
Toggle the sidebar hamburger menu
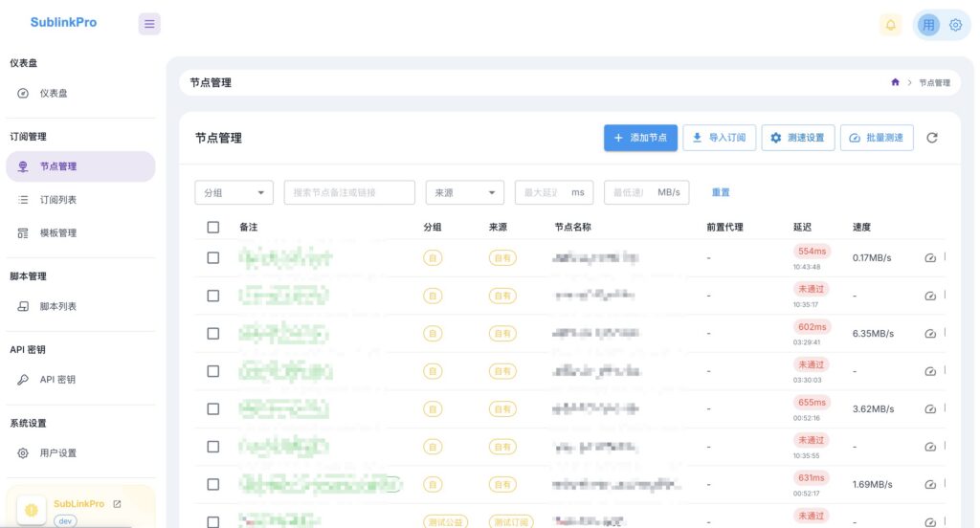[149, 24]
